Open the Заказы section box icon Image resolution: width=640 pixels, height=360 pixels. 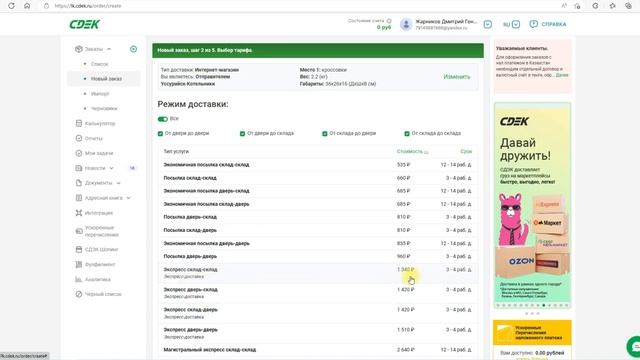click(x=79, y=49)
